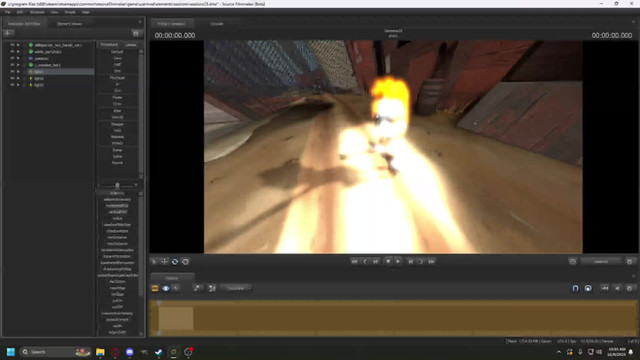Apply the Playhead preset in the Procedural list
Image resolution: width=640 pixels, height=360 pixels.
click(x=117, y=78)
